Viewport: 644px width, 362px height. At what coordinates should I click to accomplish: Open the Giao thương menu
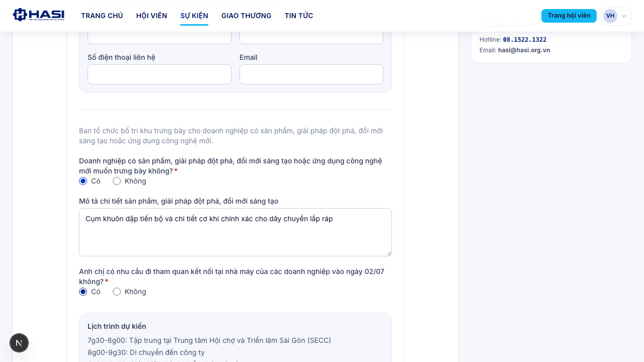point(247,16)
